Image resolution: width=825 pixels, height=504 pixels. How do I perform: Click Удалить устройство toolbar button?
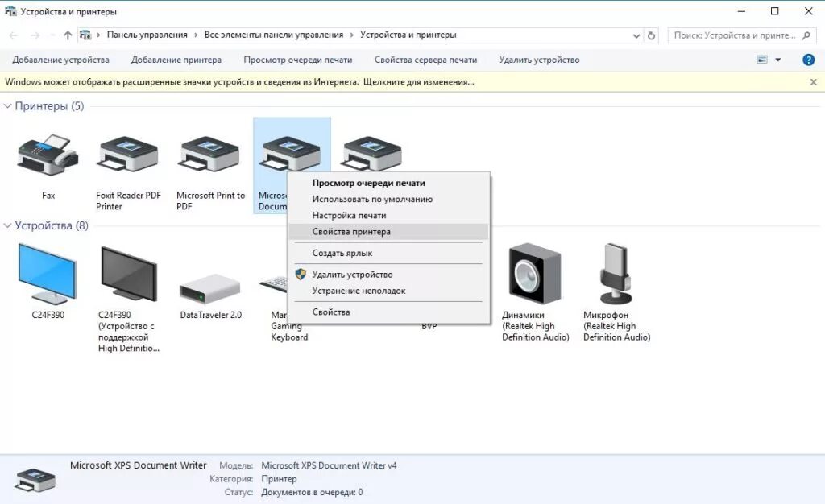pos(539,60)
